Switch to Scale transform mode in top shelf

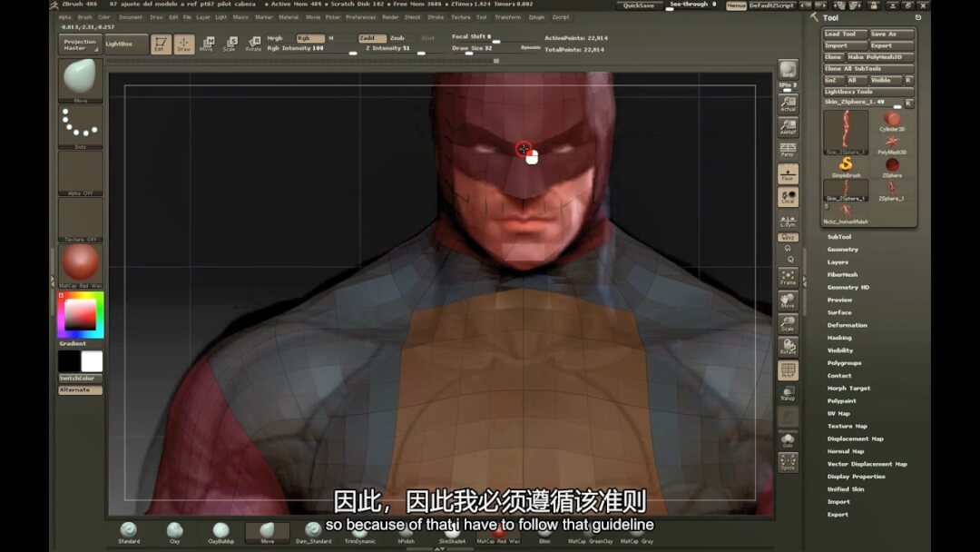(230, 44)
